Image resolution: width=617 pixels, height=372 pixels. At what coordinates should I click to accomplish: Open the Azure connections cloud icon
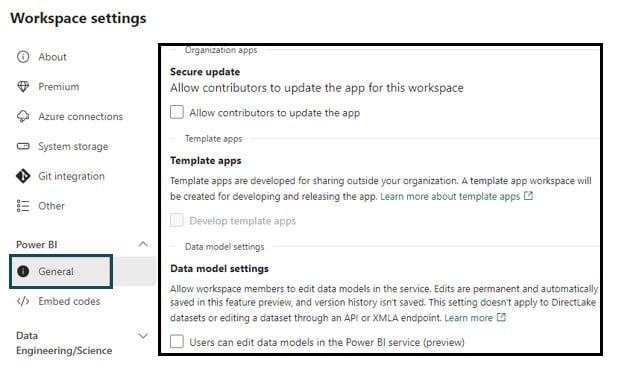(x=23, y=117)
